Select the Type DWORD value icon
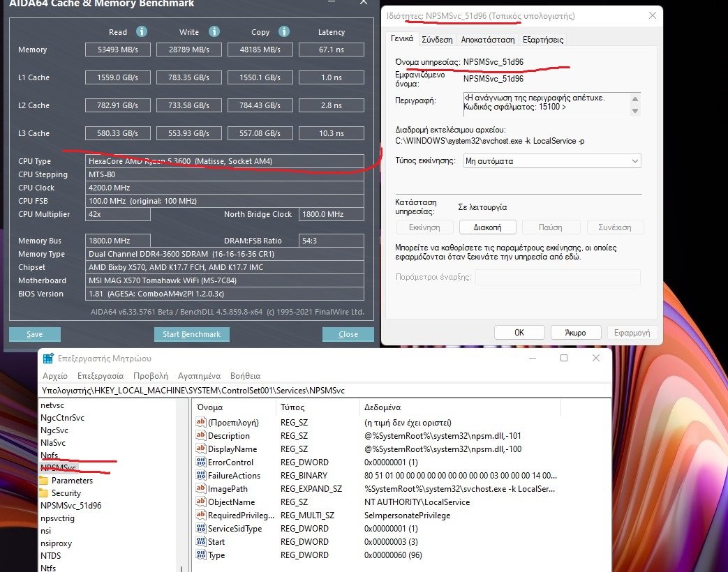This screenshot has width=728, height=572. tap(200, 555)
